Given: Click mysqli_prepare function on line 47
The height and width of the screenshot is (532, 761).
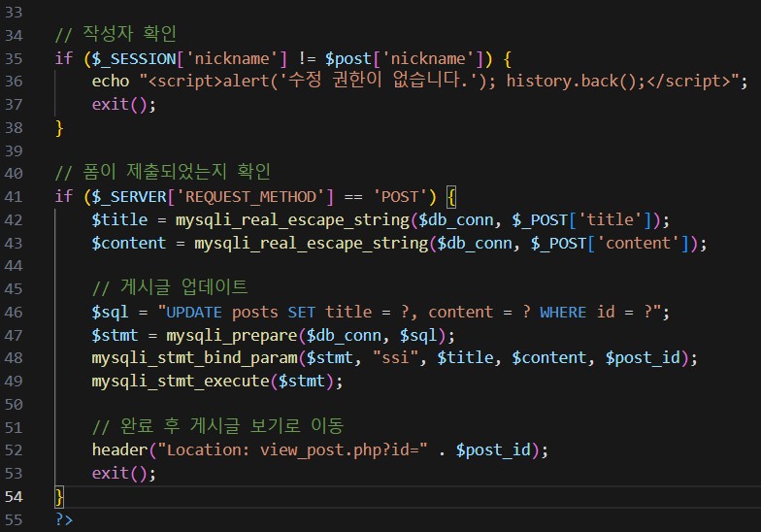Looking at the screenshot, I should coord(231,336).
